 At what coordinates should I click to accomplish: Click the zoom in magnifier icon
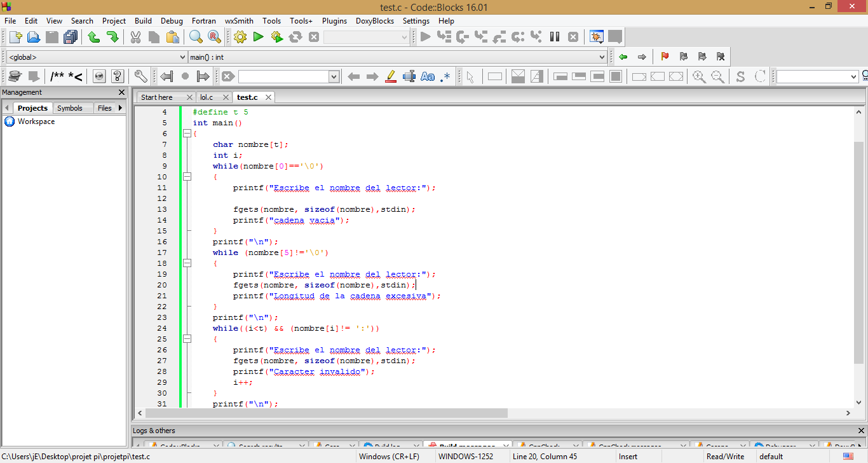pos(699,76)
